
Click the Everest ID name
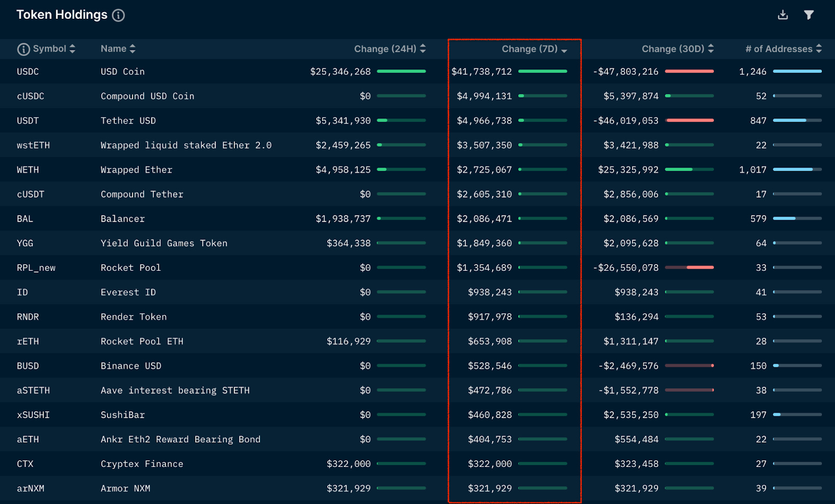click(x=128, y=292)
